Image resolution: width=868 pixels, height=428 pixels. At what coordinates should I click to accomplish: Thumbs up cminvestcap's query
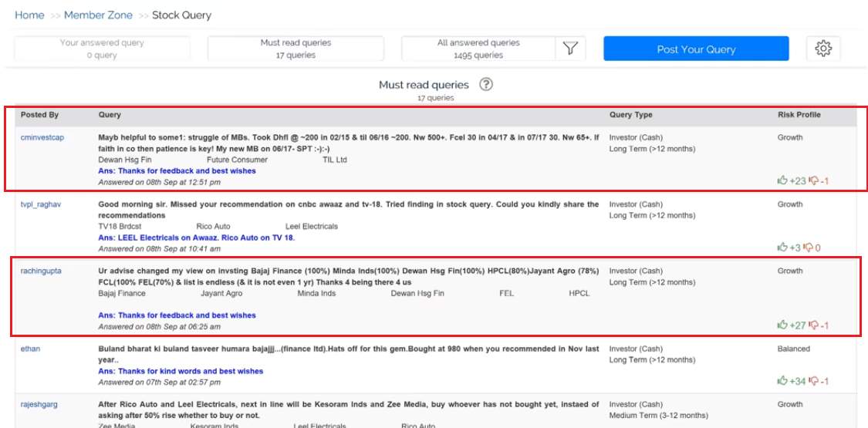[782, 181]
